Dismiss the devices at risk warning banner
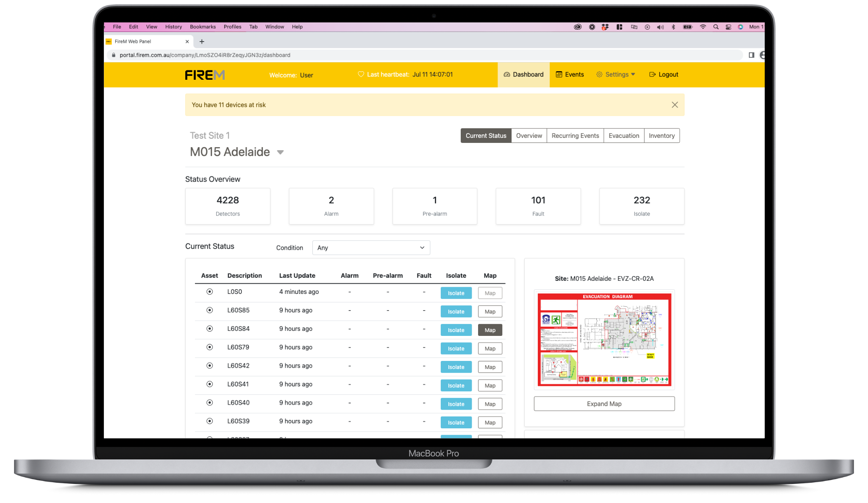Screen dimensions: 868x503 coord(675,104)
